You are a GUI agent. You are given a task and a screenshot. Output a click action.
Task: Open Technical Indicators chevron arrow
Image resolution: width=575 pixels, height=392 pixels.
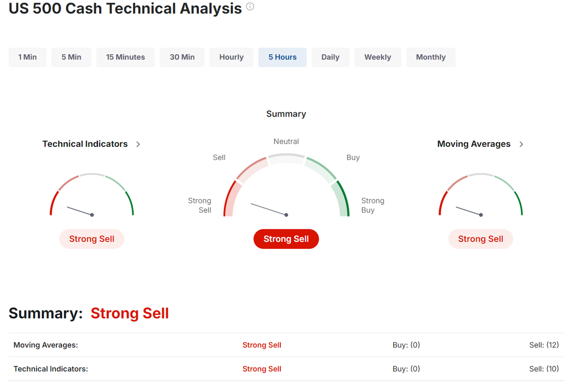click(138, 144)
